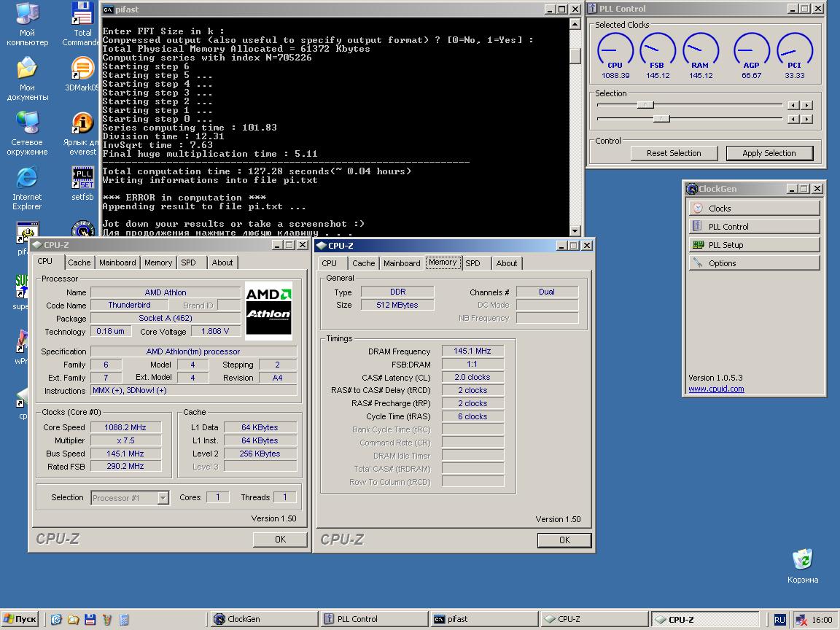Click the lower PLL Selection slider thumb
Image resolution: width=840 pixels, height=630 pixels.
[x=661, y=118]
